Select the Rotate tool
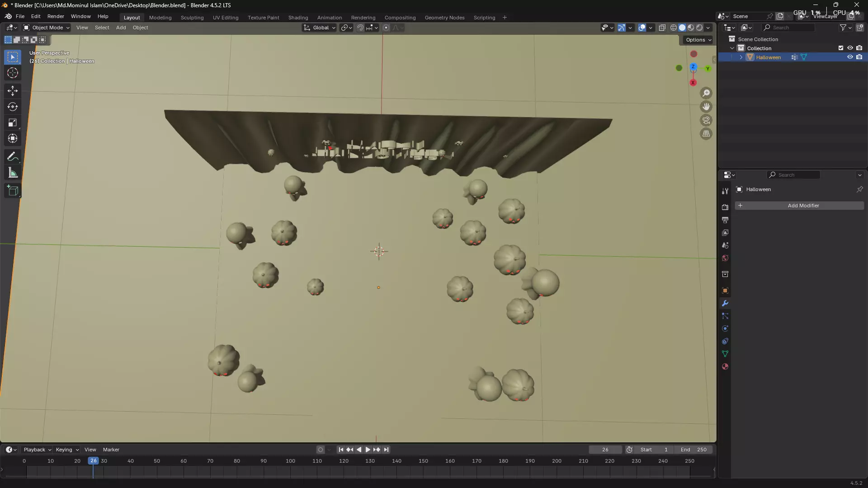The width and height of the screenshot is (868, 488). pyautogui.click(x=13, y=107)
